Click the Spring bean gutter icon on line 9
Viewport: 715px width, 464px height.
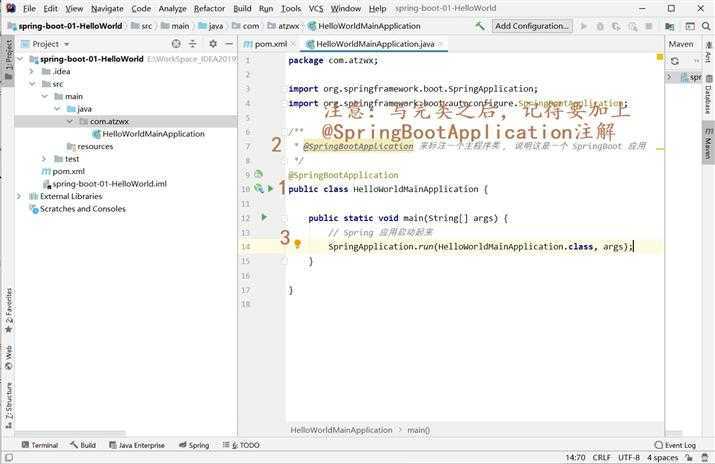pyautogui.click(x=259, y=174)
